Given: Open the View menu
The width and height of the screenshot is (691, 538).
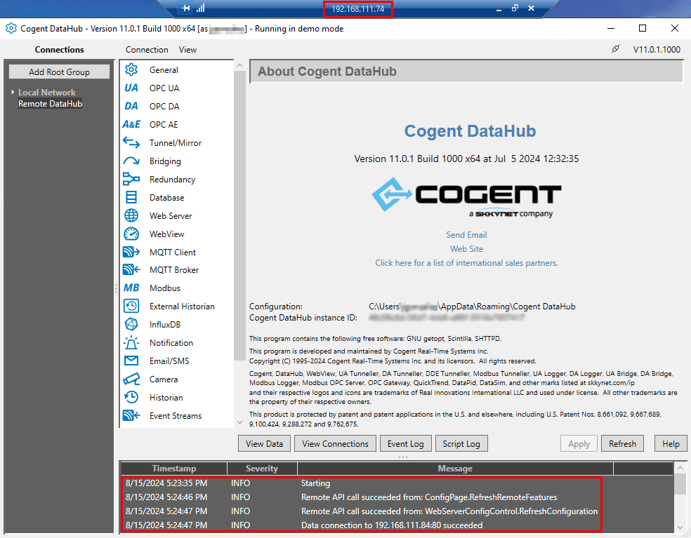Looking at the screenshot, I should pos(187,49).
